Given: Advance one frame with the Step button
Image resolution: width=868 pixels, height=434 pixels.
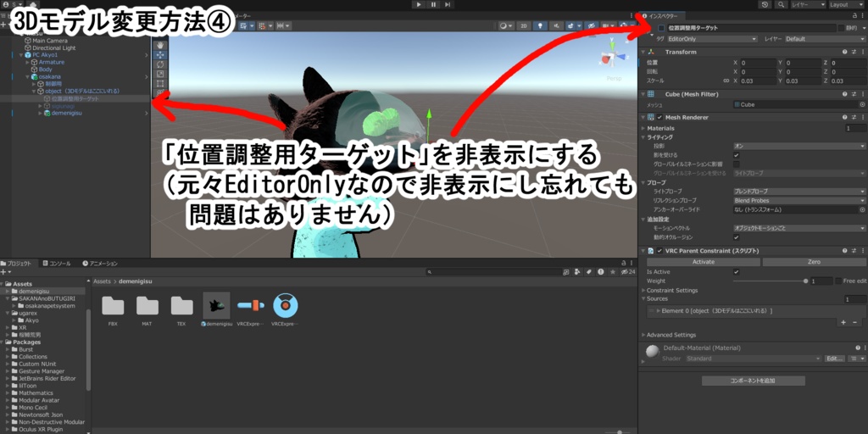Looking at the screenshot, I should (x=448, y=4).
